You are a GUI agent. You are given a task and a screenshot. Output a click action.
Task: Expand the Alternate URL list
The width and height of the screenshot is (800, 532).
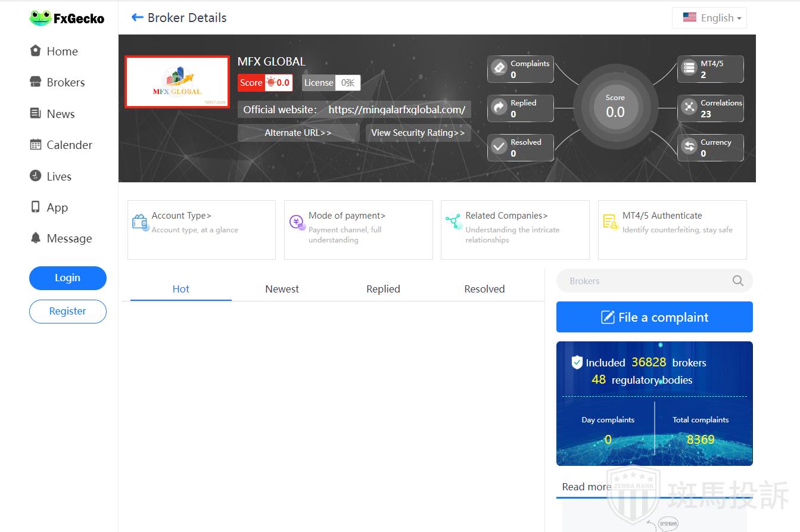click(298, 133)
